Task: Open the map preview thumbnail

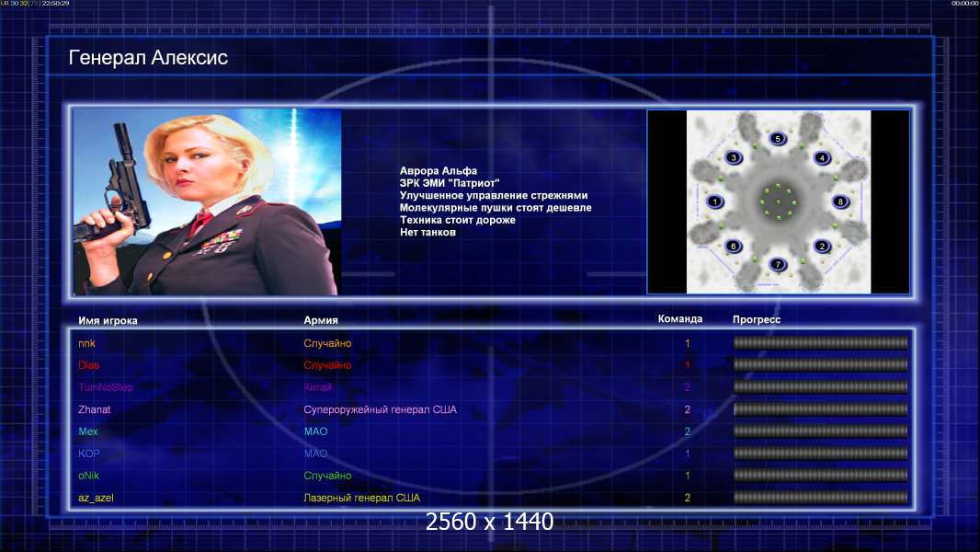Action: coord(778,201)
